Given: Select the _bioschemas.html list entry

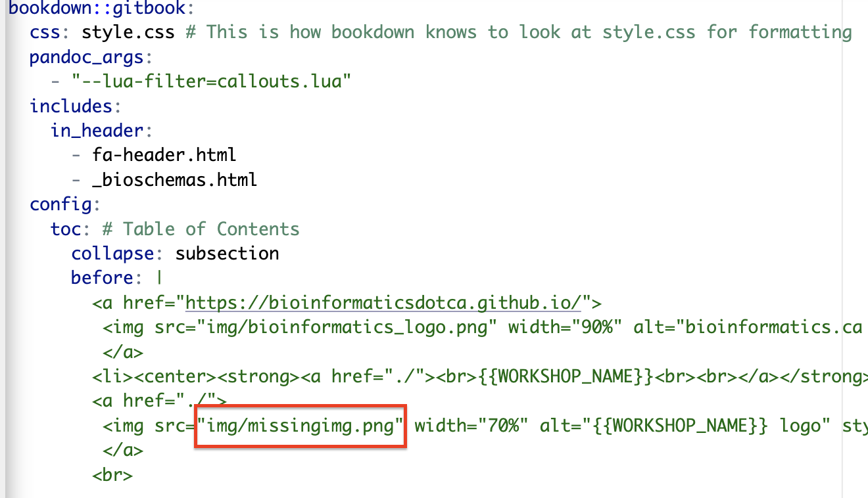Looking at the screenshot, I should point(173,179).
